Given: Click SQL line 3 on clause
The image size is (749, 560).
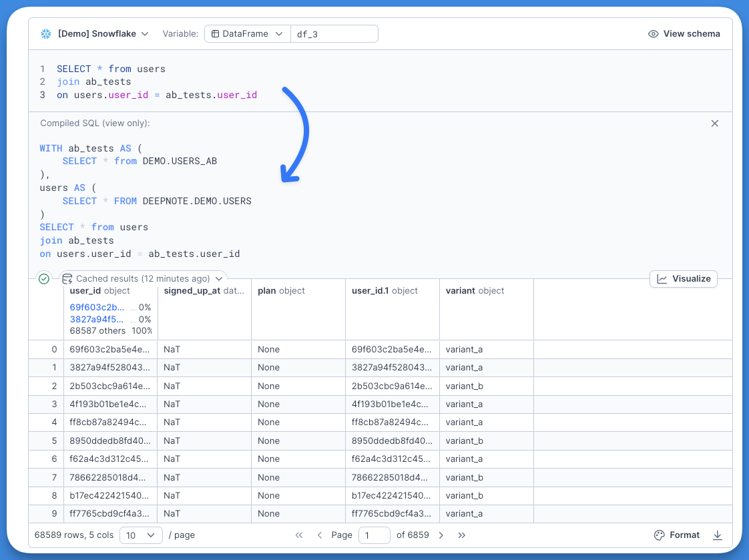Looking at the screenshot, I should click(157, 95).
